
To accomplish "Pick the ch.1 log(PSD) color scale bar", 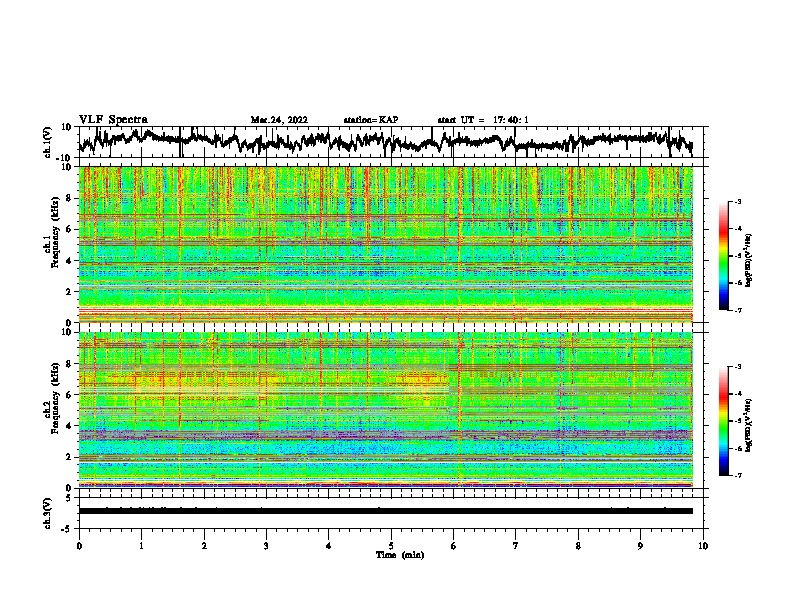I will tap(723, 256).
